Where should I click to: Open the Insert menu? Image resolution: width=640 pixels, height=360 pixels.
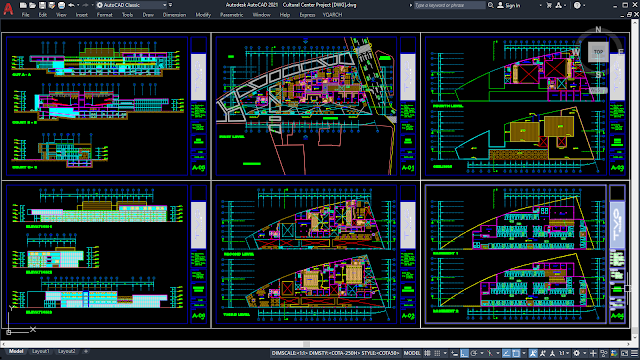click(82, 15)
